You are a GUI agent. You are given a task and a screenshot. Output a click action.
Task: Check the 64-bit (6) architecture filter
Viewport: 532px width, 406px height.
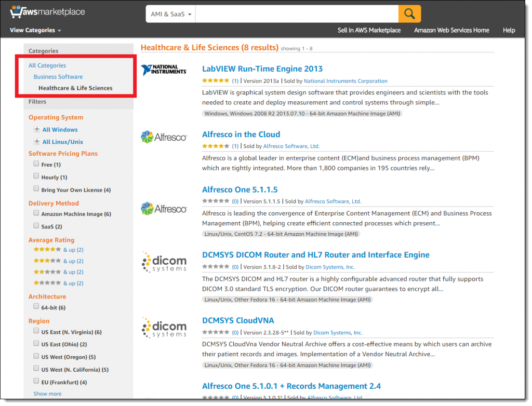click(x=36, y=306)
